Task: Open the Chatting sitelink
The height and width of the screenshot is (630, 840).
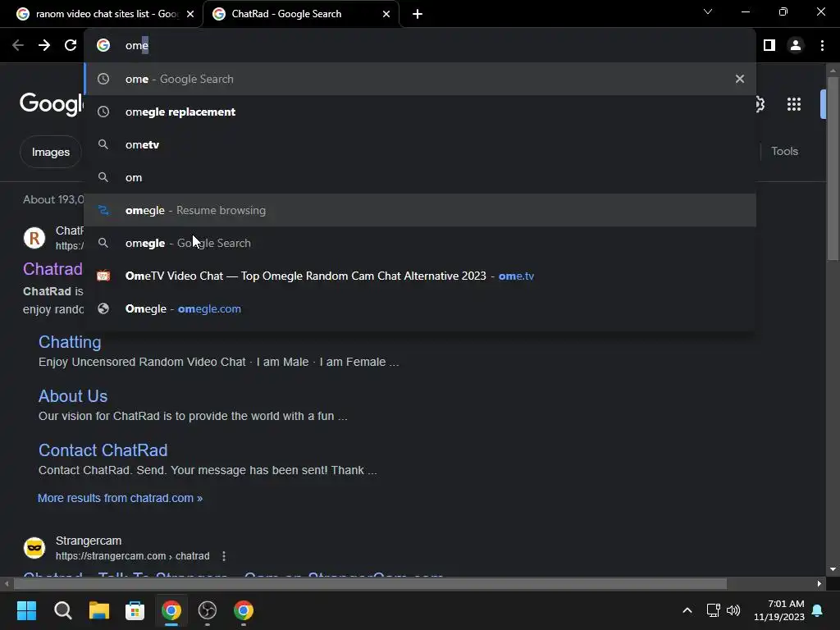Action: coord(70,342)
